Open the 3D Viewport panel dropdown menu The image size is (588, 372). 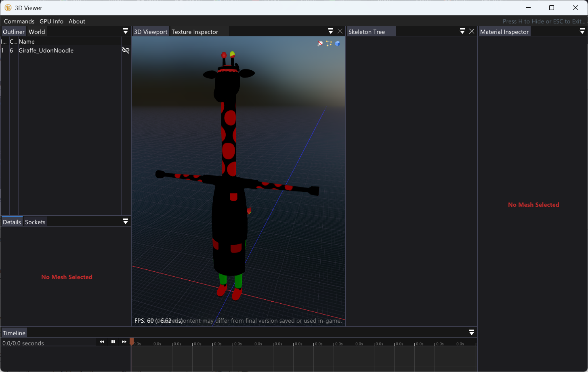point(331,32)
